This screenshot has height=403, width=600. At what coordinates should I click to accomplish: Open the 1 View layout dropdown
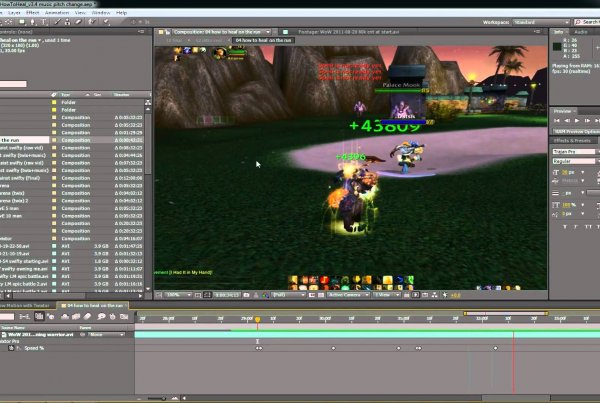386,295
